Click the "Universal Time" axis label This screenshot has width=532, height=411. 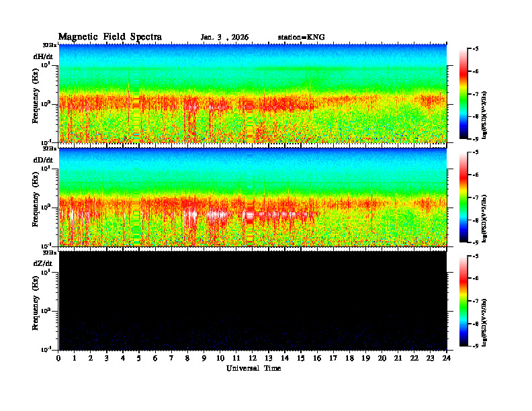click(254, 368)
